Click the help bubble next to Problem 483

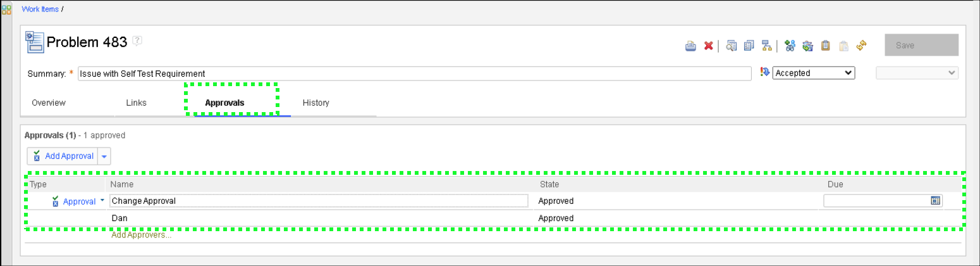pyautogui.click(x=137, y=41)
